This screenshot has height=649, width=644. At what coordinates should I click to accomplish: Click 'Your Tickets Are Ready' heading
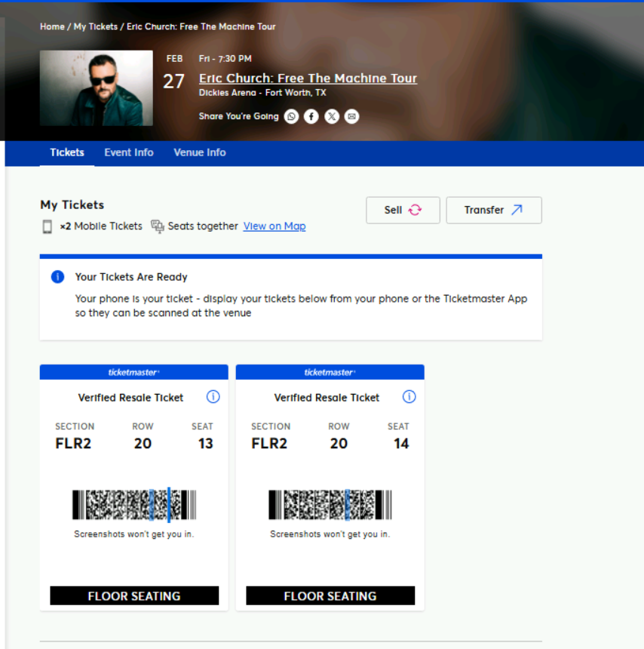131,277
